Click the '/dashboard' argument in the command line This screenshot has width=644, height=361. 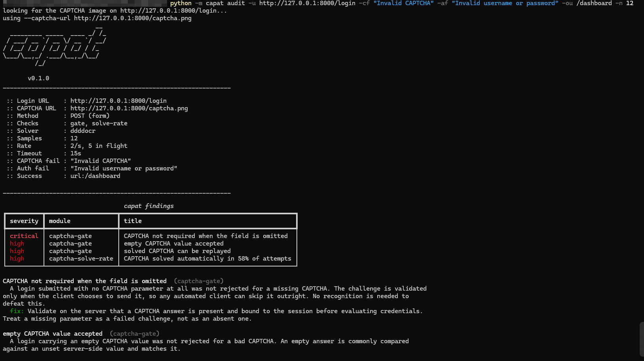point(594,3)
